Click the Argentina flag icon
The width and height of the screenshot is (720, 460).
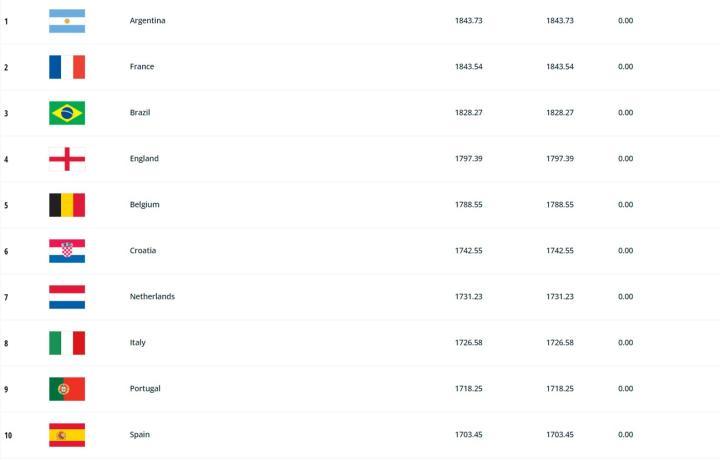pyautogui.click(x=67, y=21)
